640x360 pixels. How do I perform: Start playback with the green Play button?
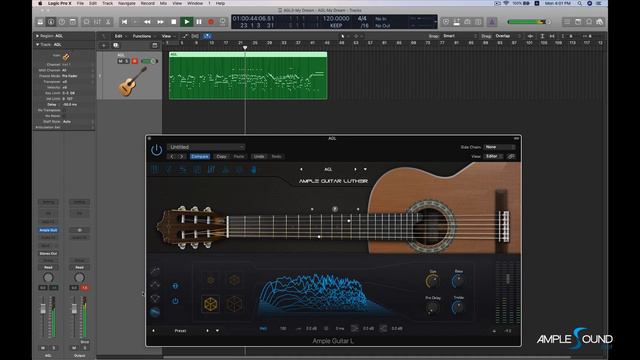[x=187, y=22]
